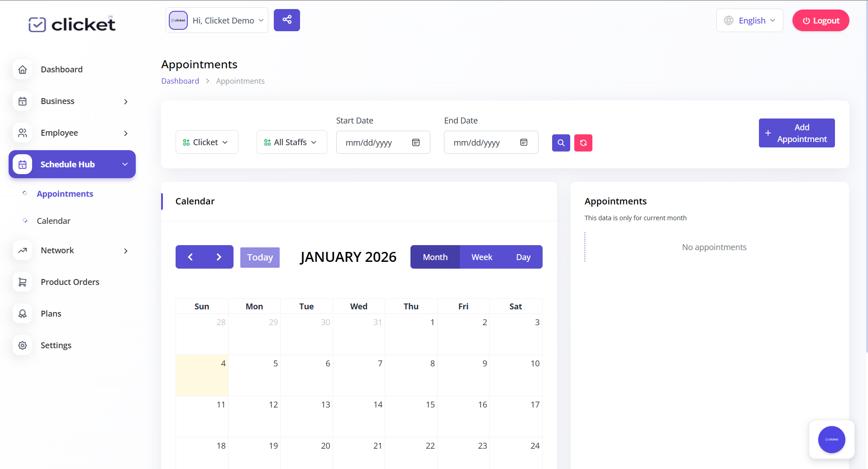This screenshot has width=868, height=469.
Task: Open the Clicket business dropdown
Action: 206,142
